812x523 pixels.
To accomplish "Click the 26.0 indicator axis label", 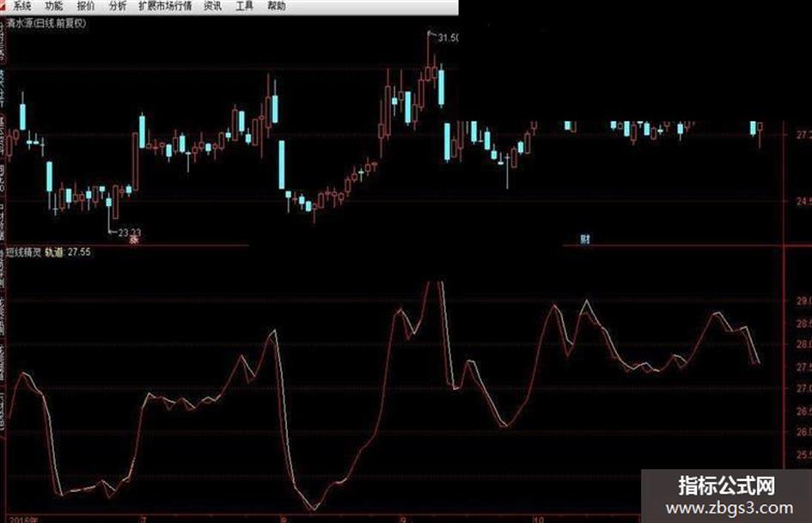I will click(803, 432).
